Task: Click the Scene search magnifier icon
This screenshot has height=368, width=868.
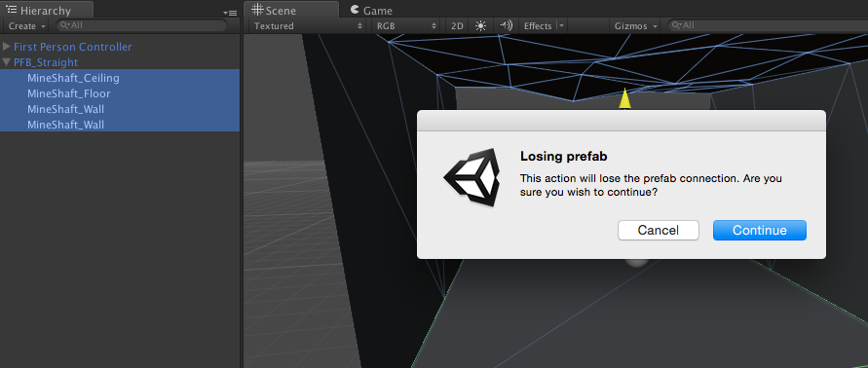Action: click(x=676, y=25)
